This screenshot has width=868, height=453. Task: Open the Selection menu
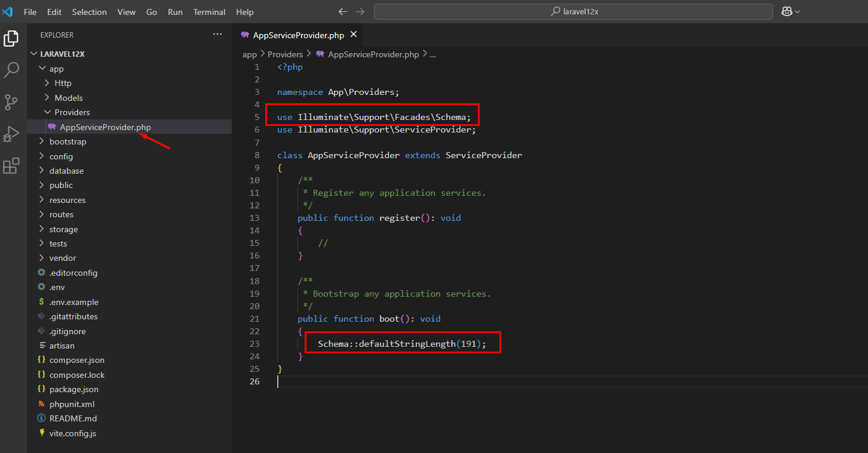89,12
